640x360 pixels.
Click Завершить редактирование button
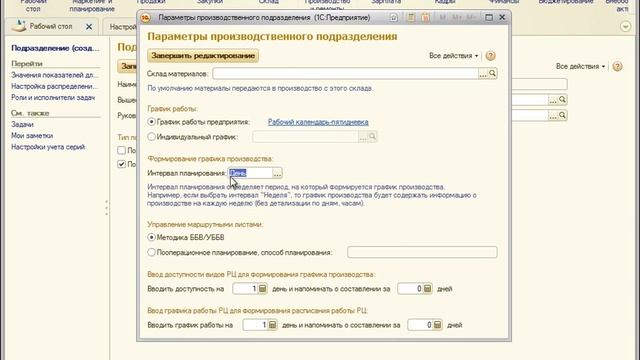coord(203,56)
